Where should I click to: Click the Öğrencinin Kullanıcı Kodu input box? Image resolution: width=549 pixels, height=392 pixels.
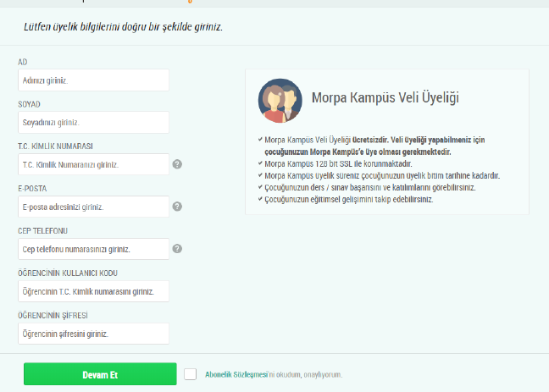[x=93, y=291]
